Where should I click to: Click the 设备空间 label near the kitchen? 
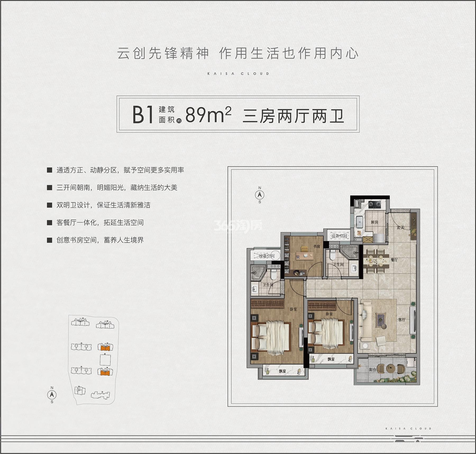[339, 236]
